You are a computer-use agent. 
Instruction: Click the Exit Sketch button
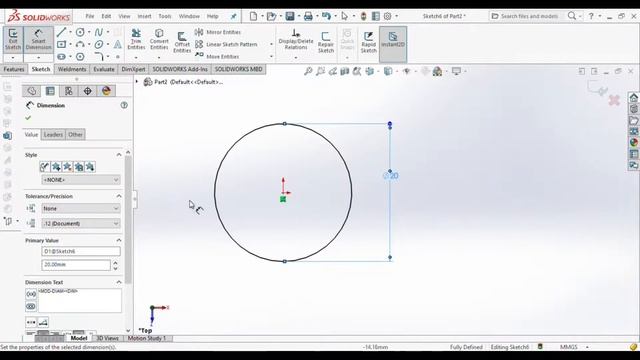tap(13, 40)
